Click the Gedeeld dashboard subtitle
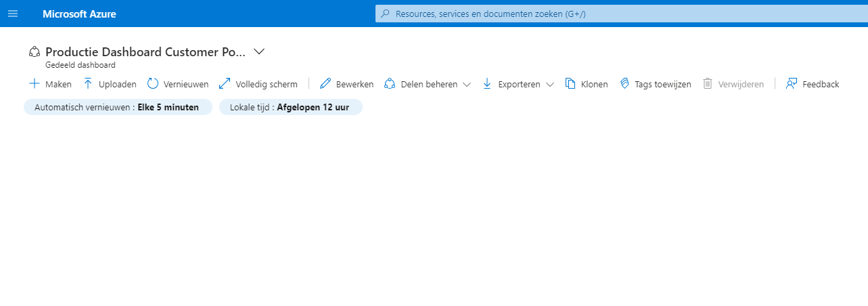This screenshot has width=868, height=306. click(81, 66)
